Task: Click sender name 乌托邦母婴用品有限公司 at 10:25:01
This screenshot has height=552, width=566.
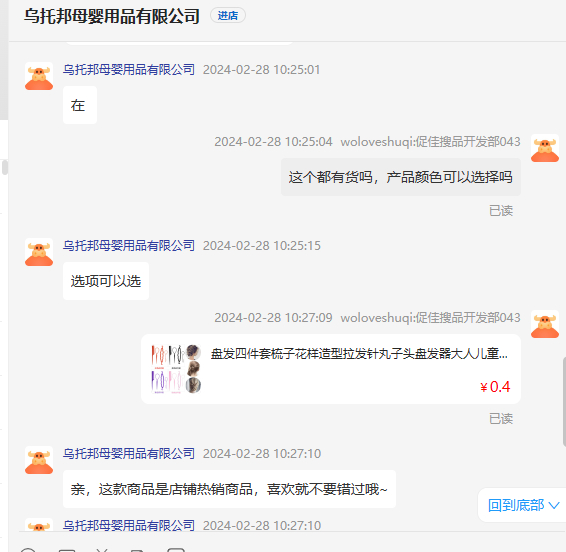Action: click(x=129, y=69)
